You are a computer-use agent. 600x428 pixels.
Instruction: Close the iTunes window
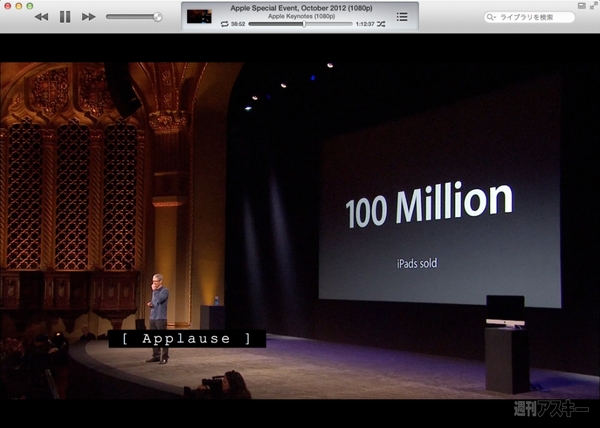pos(7,6)
